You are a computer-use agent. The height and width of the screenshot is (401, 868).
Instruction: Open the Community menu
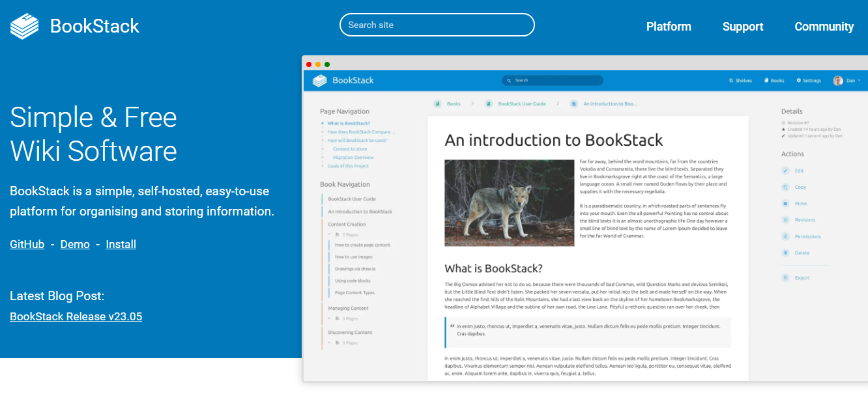pos(824,27)
